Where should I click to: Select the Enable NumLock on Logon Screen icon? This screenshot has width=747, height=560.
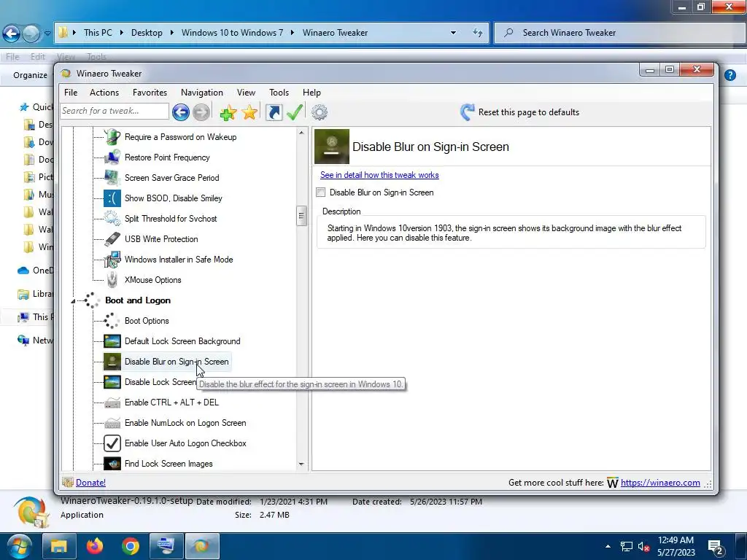coord(112,424)
